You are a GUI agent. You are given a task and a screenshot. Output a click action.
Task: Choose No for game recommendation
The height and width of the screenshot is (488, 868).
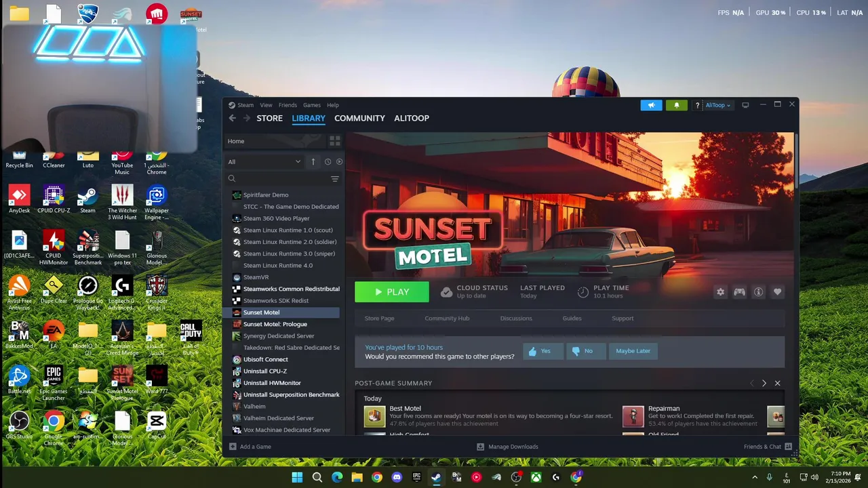[x=586, y=351]
